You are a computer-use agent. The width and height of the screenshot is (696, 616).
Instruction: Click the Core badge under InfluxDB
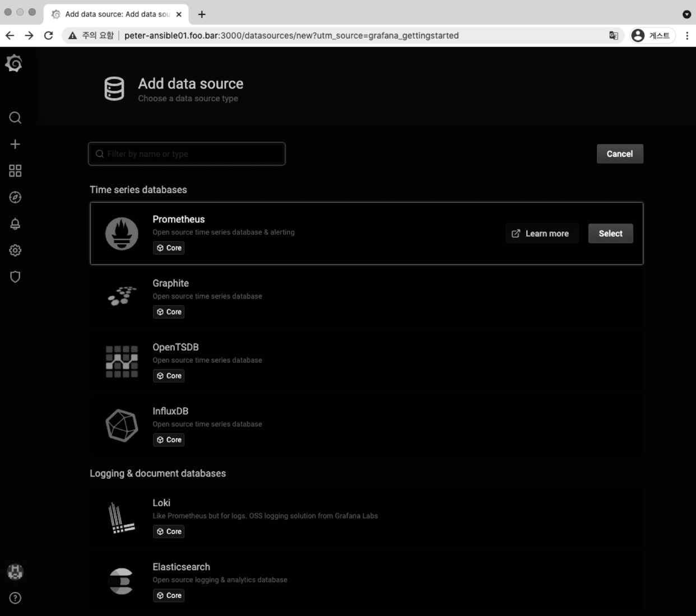(x=169, y=439)
